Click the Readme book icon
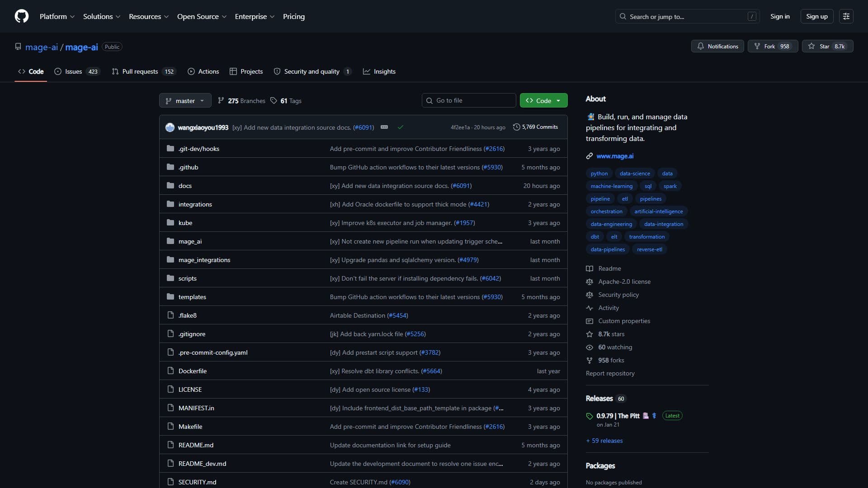868x488 pixels. point(590,268)
